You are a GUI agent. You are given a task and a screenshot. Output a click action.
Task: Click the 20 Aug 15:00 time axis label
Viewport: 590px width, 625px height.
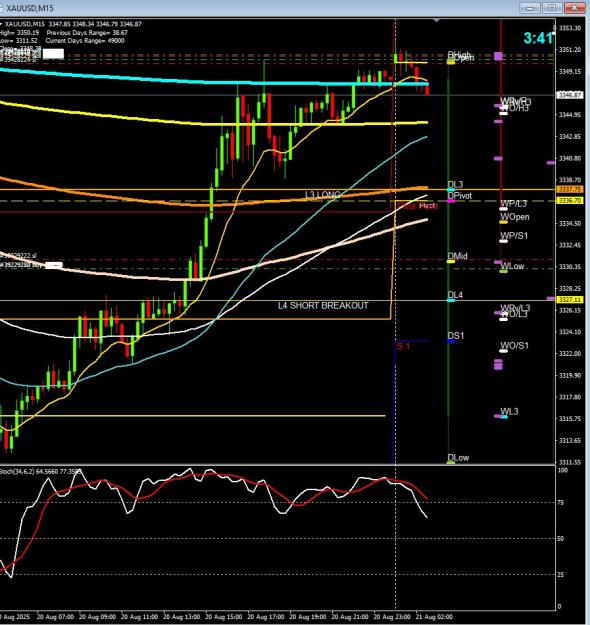[x=222, y=617]
